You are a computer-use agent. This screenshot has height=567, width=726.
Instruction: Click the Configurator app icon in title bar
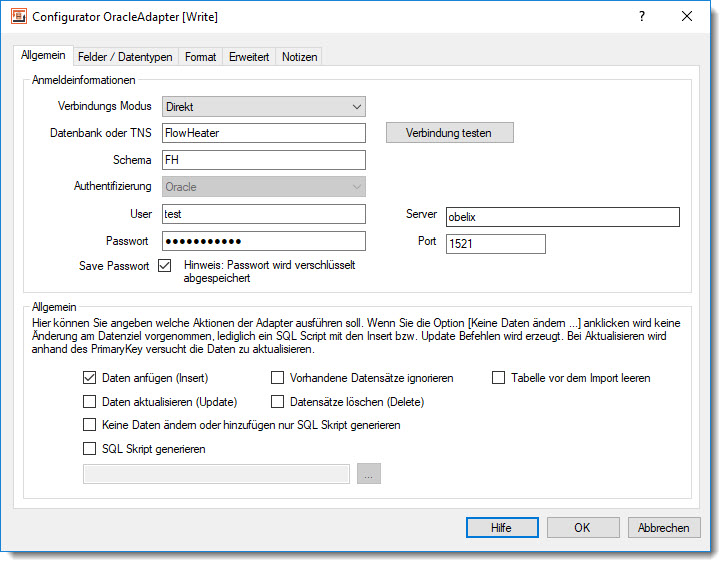pos(18,17)
